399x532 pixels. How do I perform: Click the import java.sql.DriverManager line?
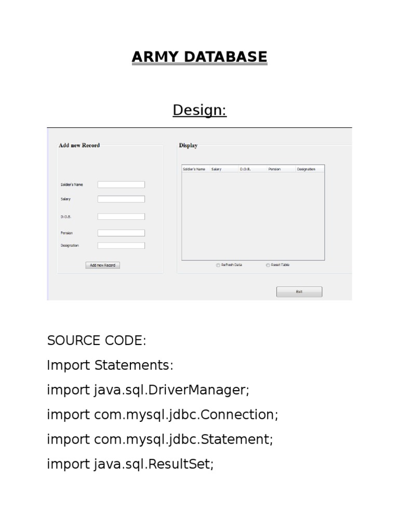[148, 390]
